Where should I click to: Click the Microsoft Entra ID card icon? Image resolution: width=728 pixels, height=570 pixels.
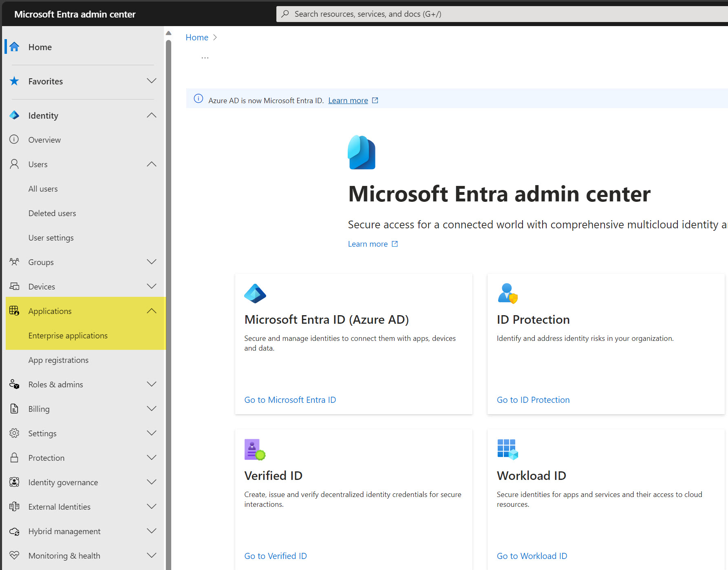tap(255, 293)
